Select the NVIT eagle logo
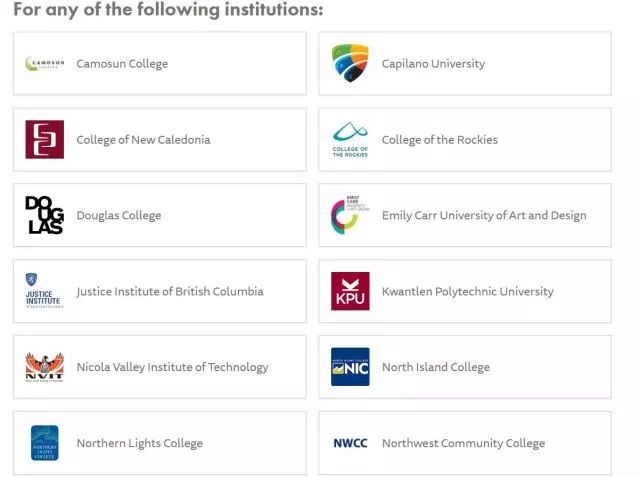 tap(44, 367)
